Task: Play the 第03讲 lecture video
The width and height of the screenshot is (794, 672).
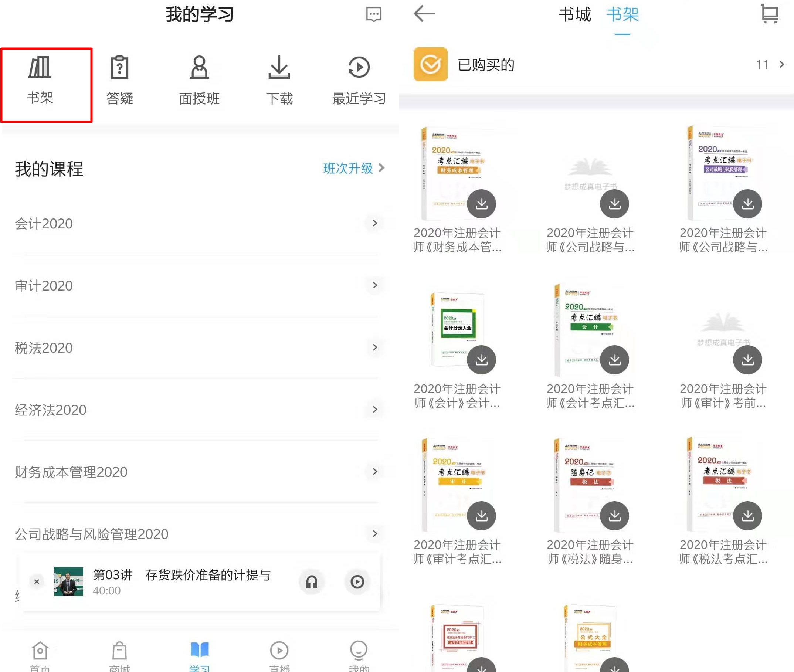Action: pos(357,582)
